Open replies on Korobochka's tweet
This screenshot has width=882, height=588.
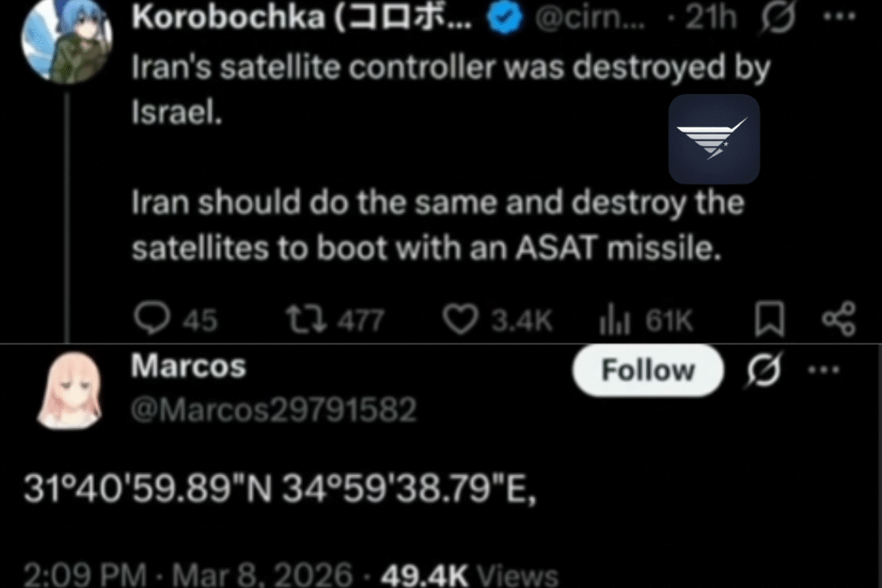tap(175, 319)
